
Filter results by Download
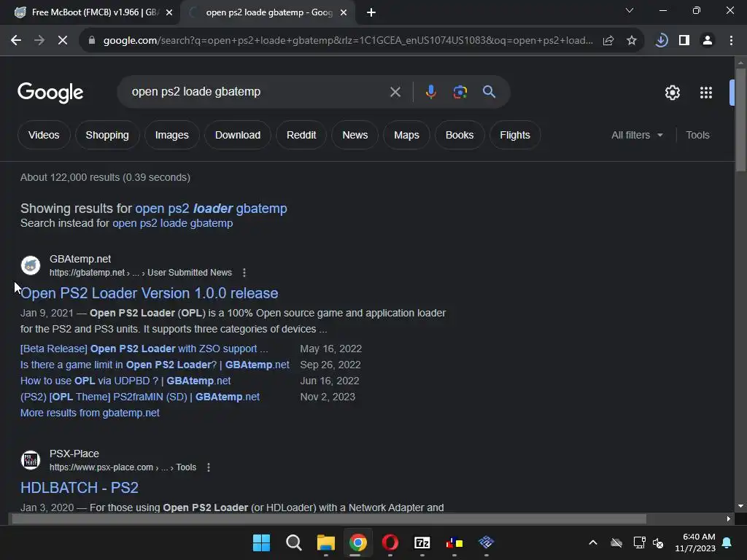(238, 135)
